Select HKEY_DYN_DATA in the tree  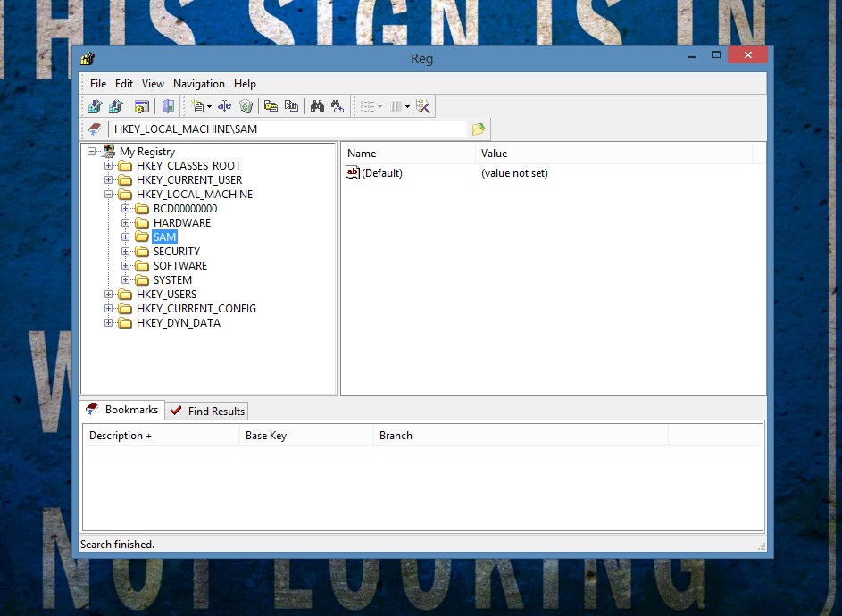tap(179, 323)
